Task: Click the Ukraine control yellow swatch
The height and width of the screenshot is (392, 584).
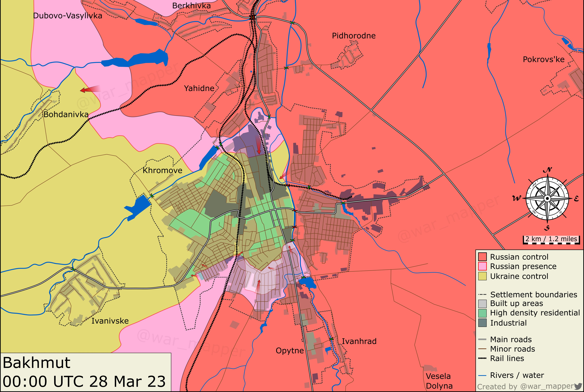Action: click(482, 276)
